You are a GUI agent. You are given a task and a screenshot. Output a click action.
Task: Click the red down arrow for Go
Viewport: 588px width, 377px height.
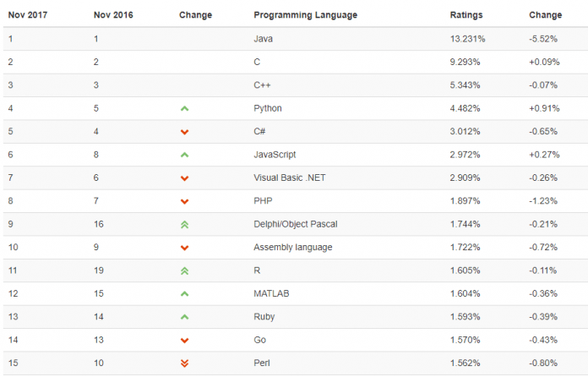pyautogui.click(x=184, y=341)
